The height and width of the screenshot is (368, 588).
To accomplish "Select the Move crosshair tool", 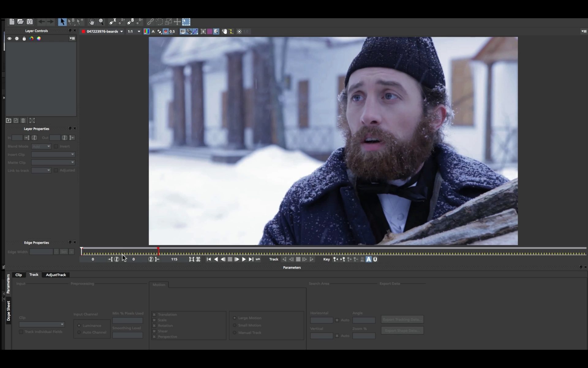I will coord(177,22).
